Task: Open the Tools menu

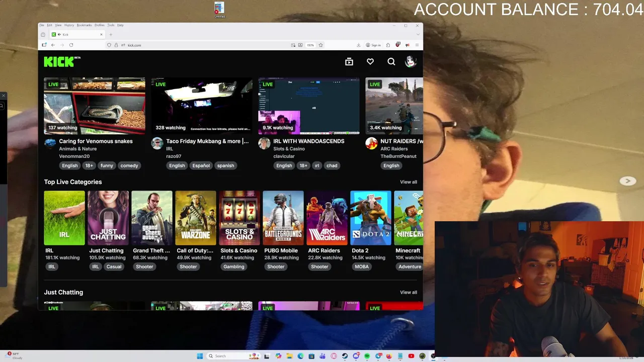Action: coord(111,25)
